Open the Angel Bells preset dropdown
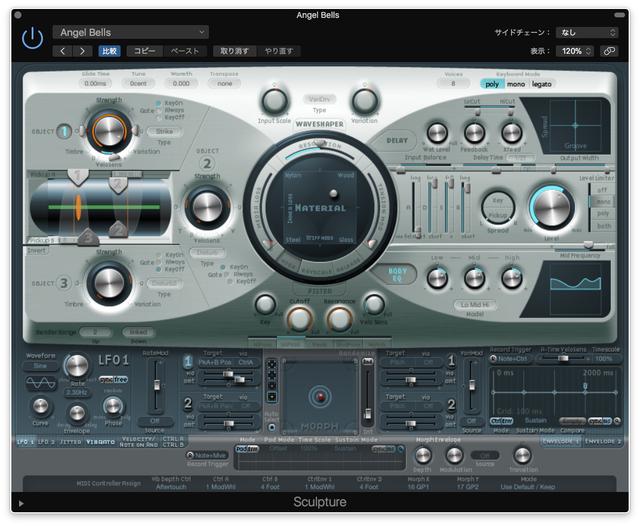The height and width of the screenshot is (526, 640). (x=130, y=33)
